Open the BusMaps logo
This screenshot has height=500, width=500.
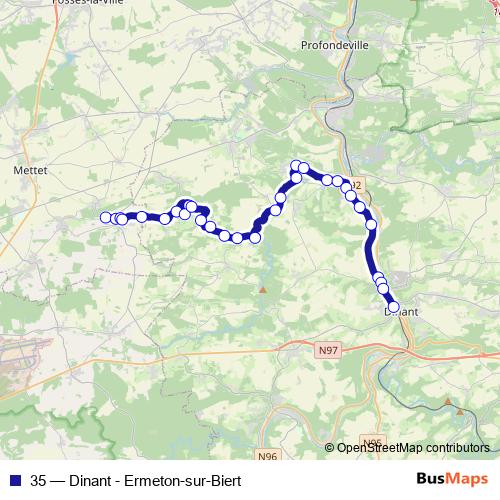coord(452,479)
